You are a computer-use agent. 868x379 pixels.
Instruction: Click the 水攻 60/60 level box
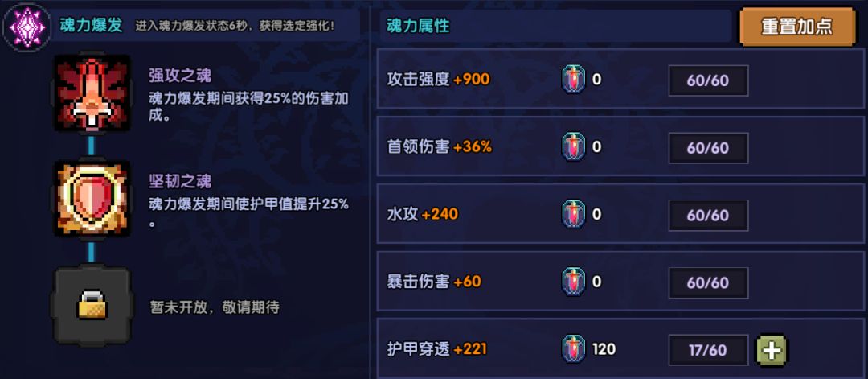click(708, 216)
